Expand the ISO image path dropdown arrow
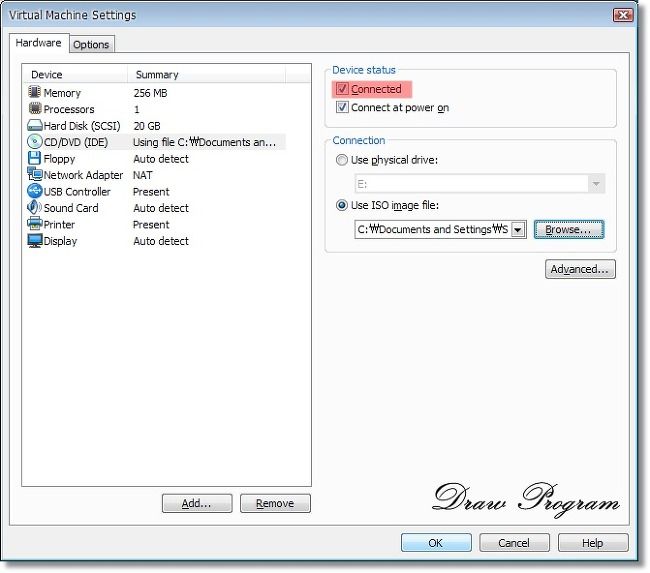Image resolution: width=650 pixels, height=573 pixels. tap(518, 229)
